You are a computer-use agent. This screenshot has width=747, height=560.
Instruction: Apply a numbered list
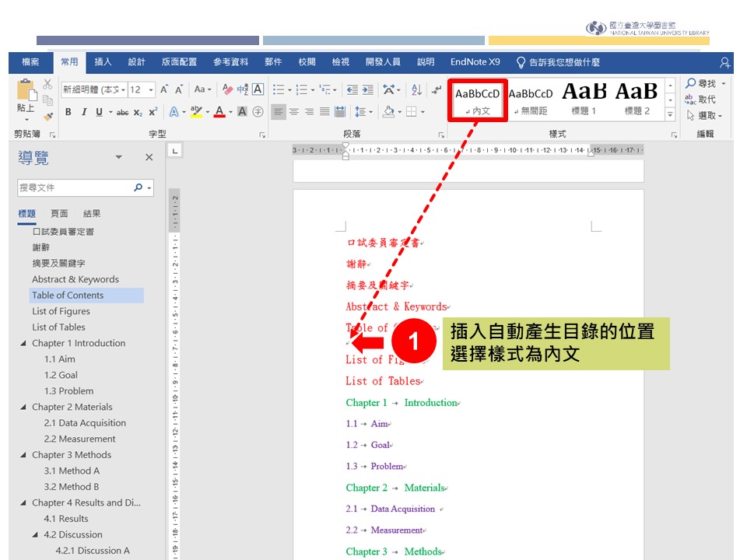pyautogui.click(x=302, y=89)
